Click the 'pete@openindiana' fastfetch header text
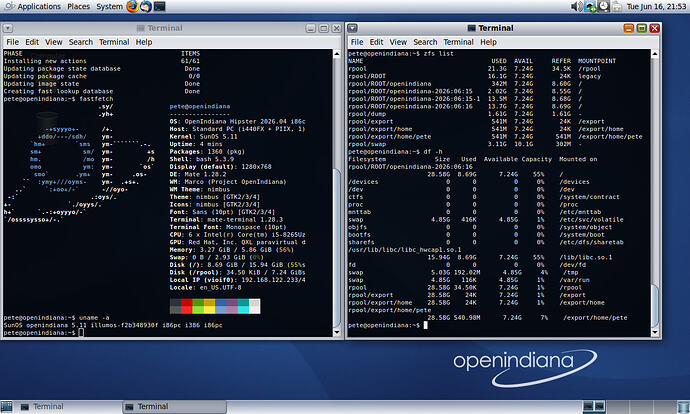 click(200, 106)
